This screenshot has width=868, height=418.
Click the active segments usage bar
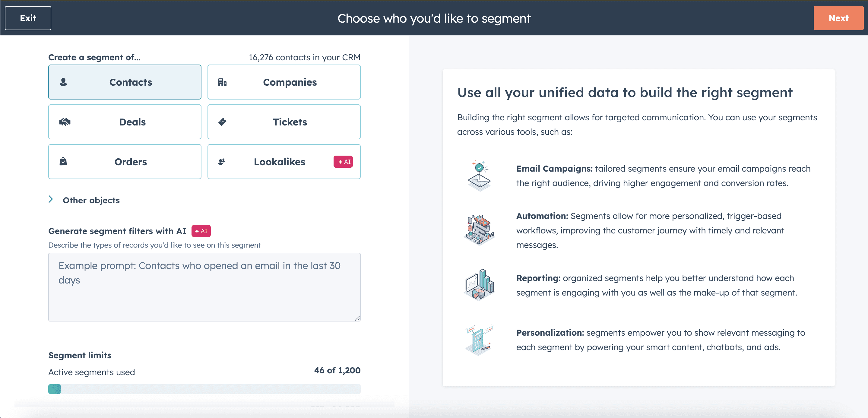point(204,389)
